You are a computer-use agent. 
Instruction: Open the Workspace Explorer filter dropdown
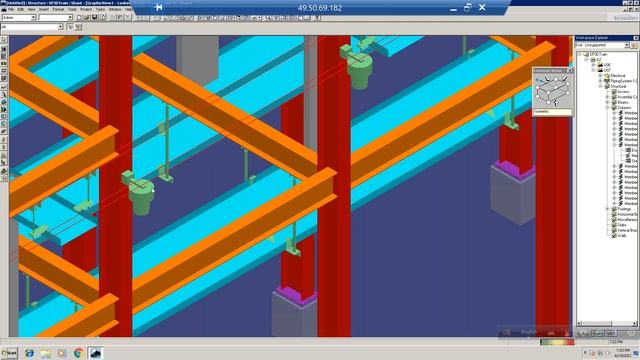coord(627,45)
